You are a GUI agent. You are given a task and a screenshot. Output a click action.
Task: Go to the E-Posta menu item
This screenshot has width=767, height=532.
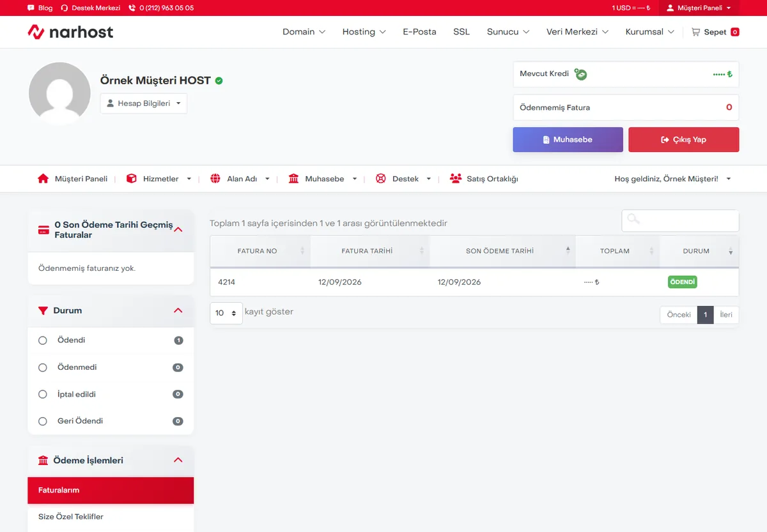[x=419, y=32]
